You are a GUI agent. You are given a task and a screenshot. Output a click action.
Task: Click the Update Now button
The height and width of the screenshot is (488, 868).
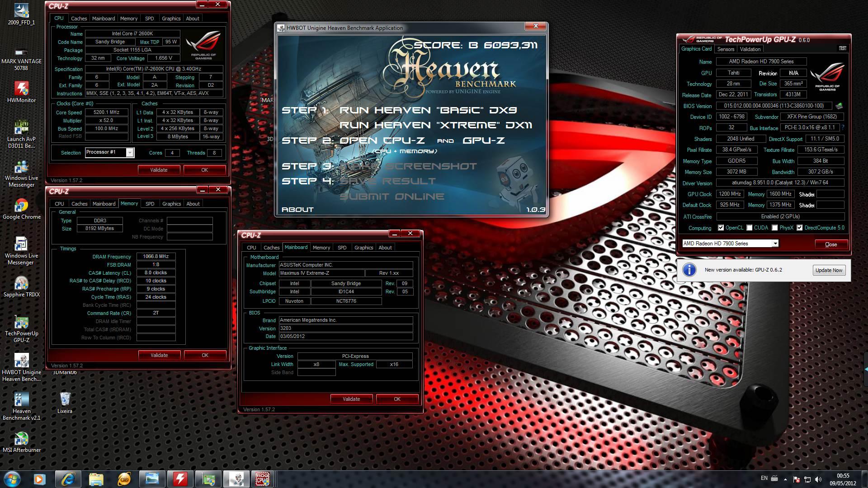tap(829, 270)
